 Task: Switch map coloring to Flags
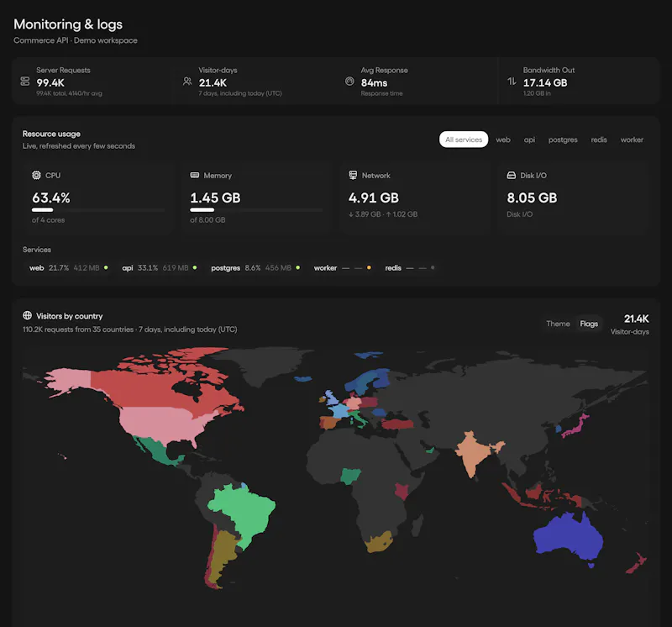589,324
